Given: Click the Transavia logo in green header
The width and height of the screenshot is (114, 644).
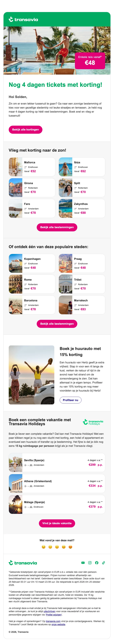Looking at the screenshot, I should point(23,19).
